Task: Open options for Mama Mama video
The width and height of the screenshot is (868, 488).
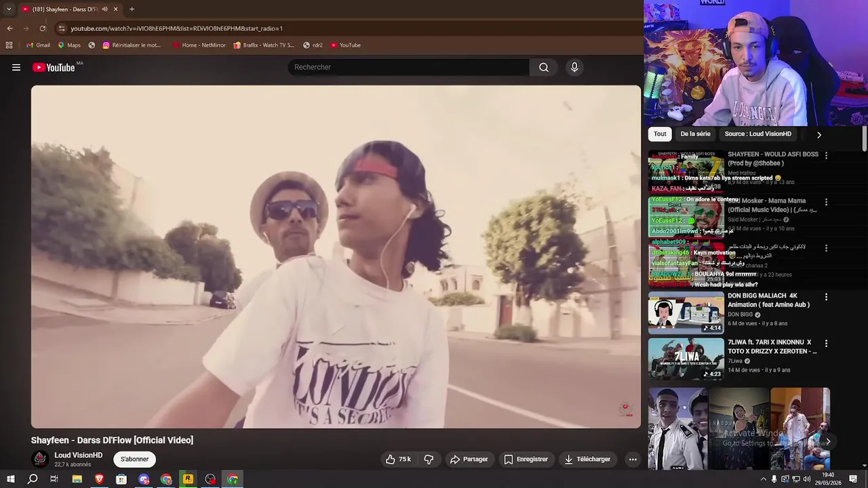Action: (826, 202)
